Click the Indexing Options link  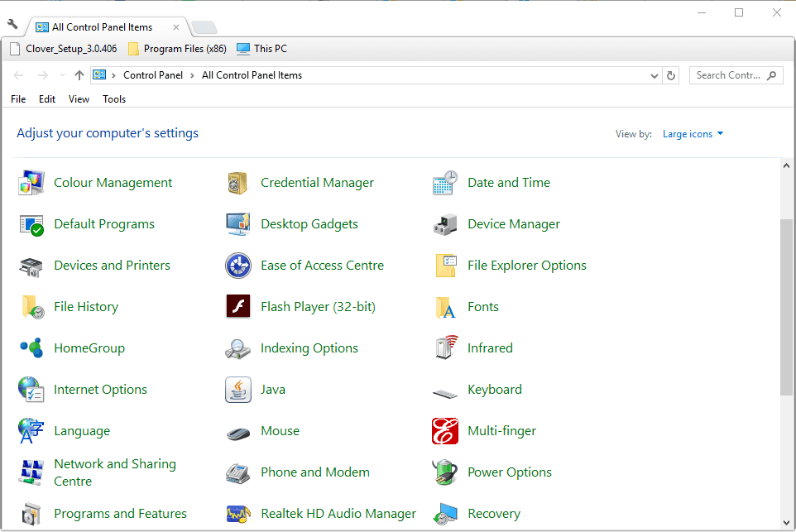(309, 348)
